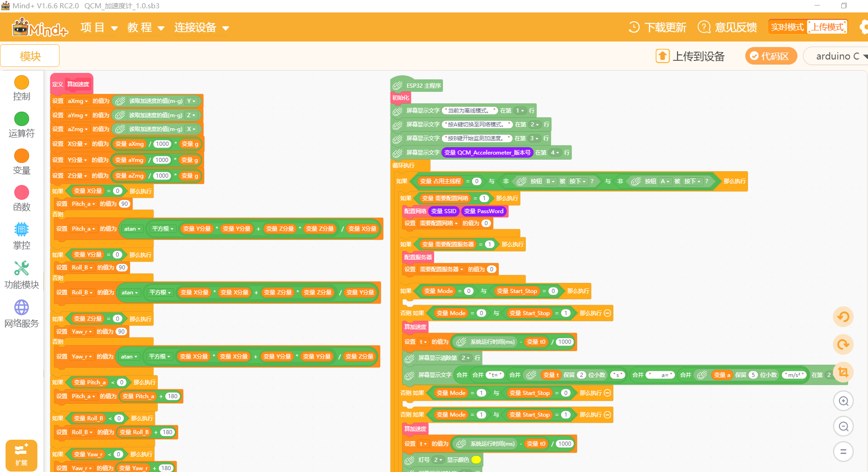Open the 变量 (Variables) block category
The width and height of the screenshot is (868, 472).
(22, 162)
